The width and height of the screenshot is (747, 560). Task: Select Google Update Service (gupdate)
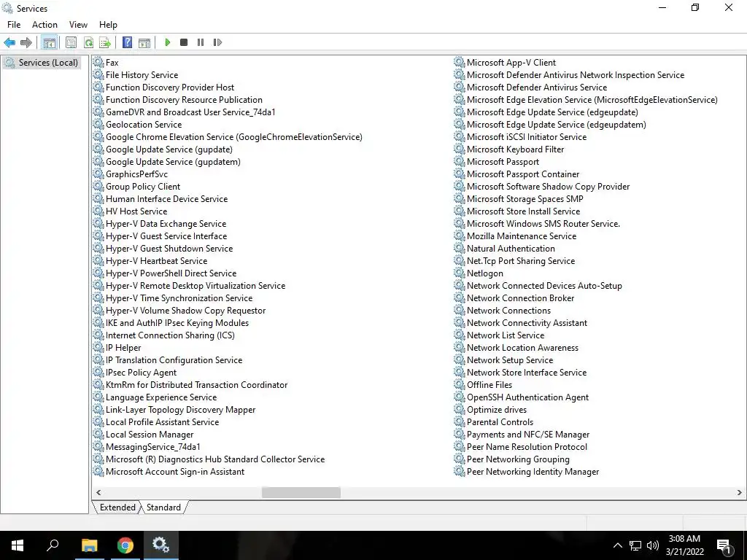tap(169, 149)
